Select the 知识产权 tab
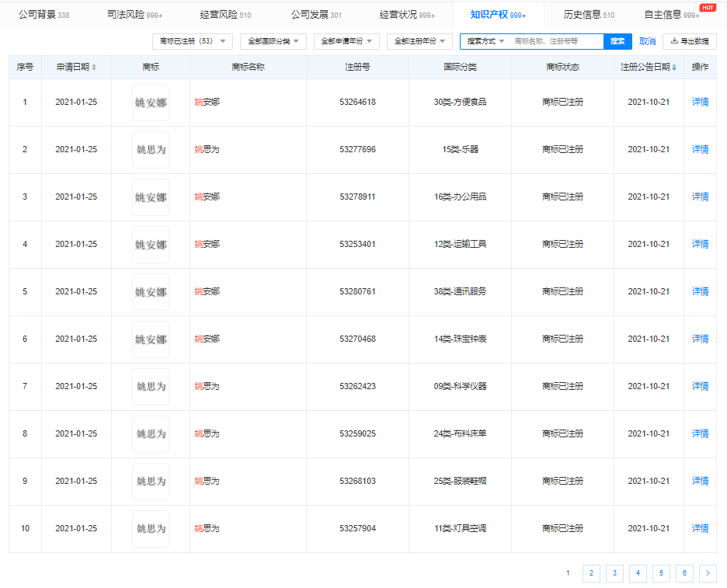This screenshot has height=588, width=727. pyautogui.click(x=498, y=15)
